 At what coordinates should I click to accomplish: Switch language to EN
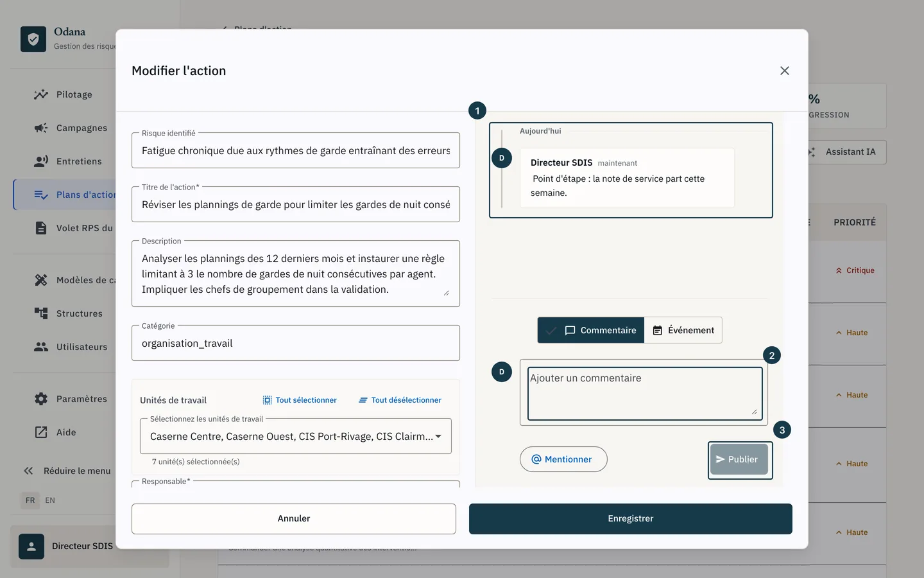(x=50, y=500)
